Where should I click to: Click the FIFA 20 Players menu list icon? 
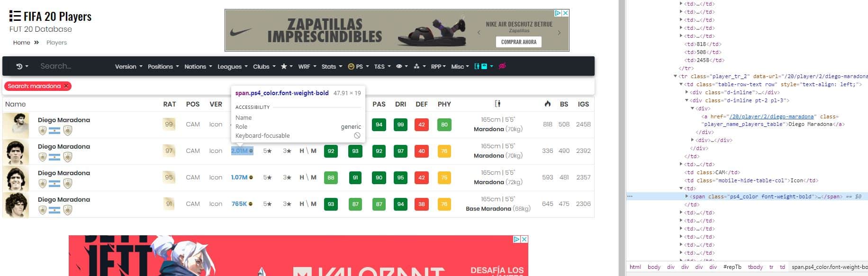(15, 16)
